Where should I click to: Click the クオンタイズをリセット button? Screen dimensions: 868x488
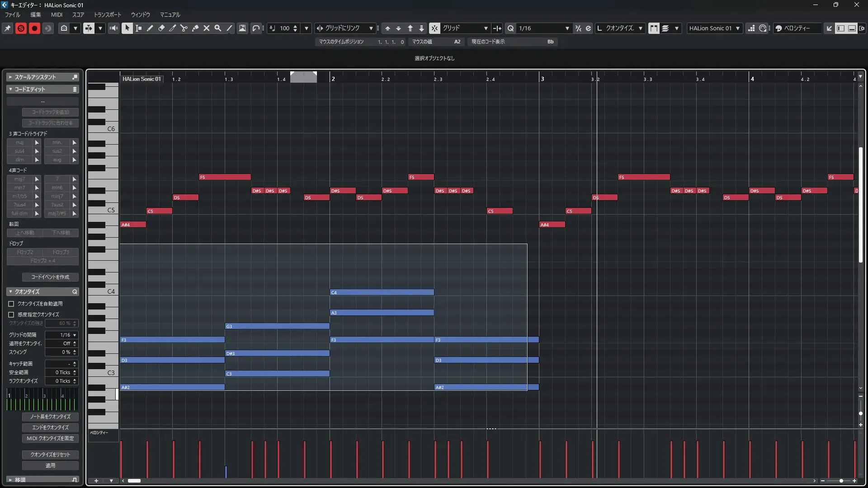click(x=50, y=455)
